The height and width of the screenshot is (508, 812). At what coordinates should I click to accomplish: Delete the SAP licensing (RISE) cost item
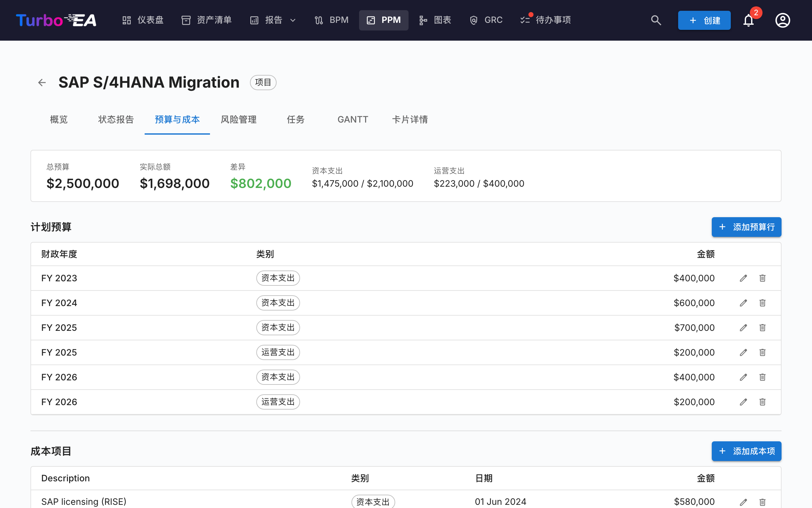[x=762, y=502]
